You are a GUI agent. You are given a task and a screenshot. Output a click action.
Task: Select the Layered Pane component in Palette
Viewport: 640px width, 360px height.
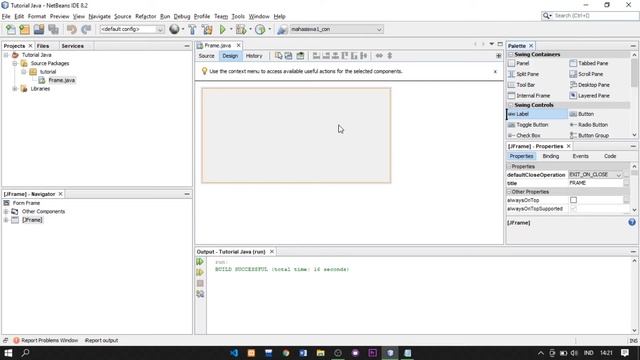[x=589, y=96]
